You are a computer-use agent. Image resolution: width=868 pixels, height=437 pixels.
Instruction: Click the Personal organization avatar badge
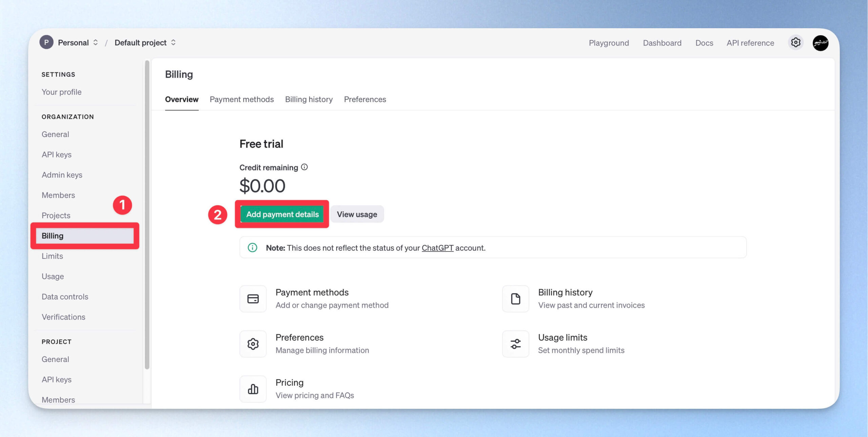pos(46,42)
